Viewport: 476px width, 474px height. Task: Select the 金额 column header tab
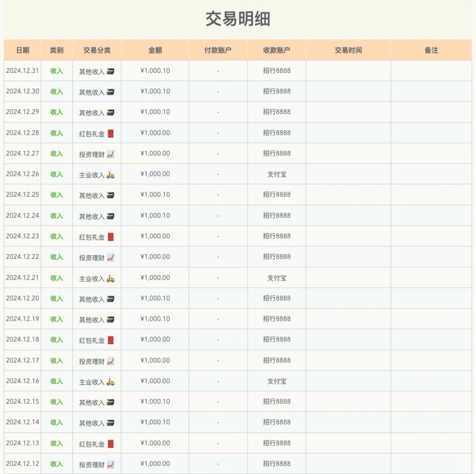(155, 50)
